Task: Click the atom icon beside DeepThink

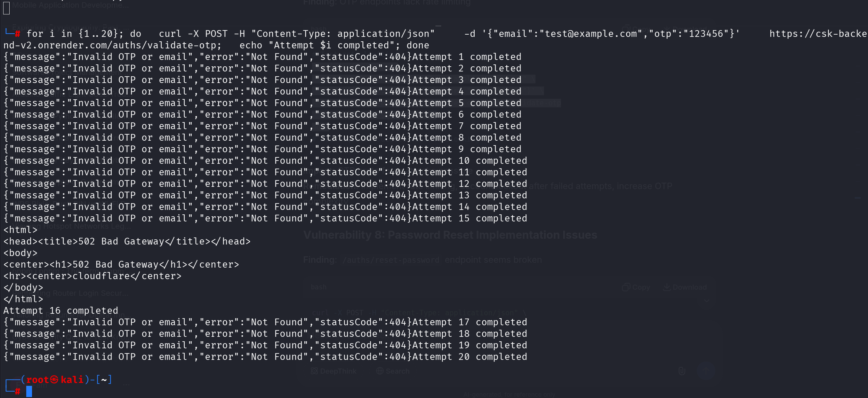Action: [314, 371]
